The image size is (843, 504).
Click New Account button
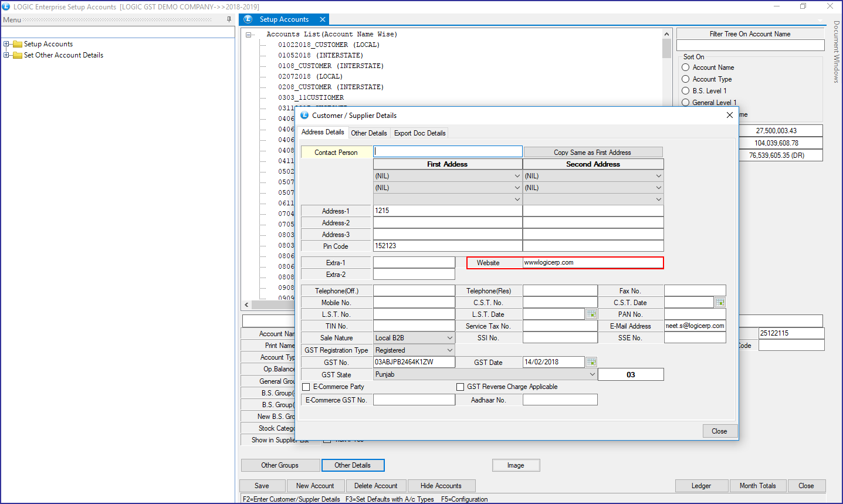pyautogui.click(x=315, y=486)
